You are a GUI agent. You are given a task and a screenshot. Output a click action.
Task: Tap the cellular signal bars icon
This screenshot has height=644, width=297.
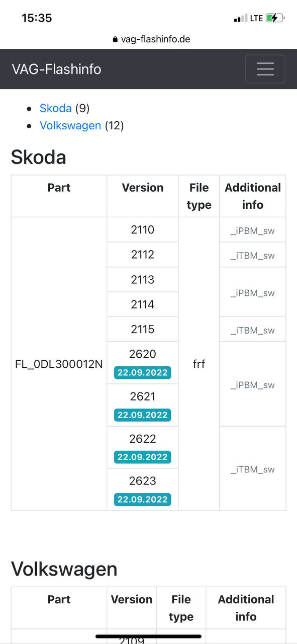[241, 19]
